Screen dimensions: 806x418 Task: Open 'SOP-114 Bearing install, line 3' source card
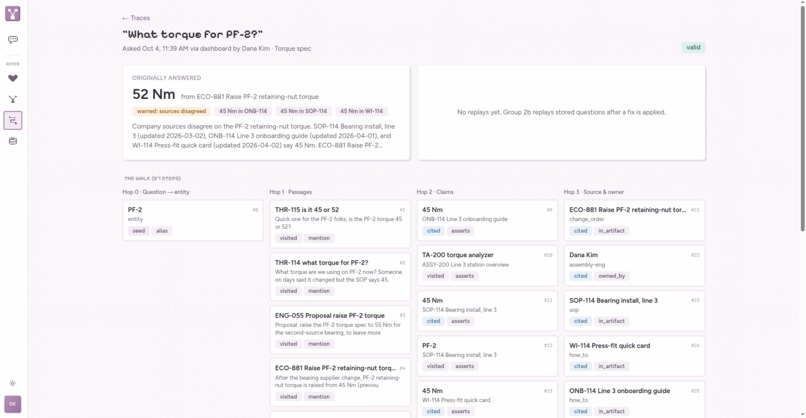pyautogui.click(x=634, y=311)
